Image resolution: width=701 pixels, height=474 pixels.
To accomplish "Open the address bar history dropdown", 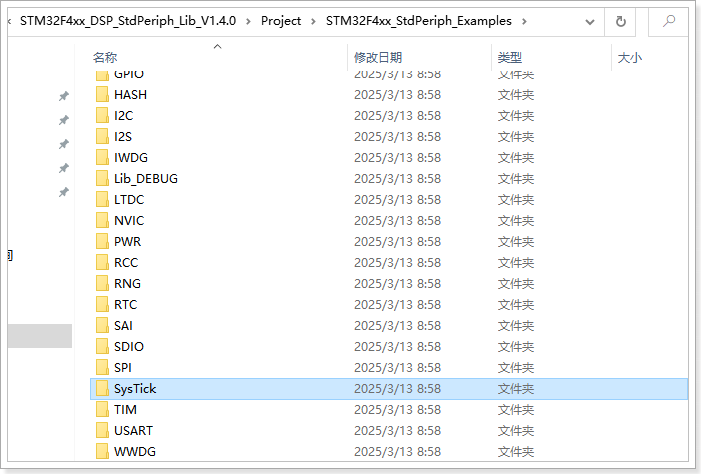I will click(x=590, y=21).
